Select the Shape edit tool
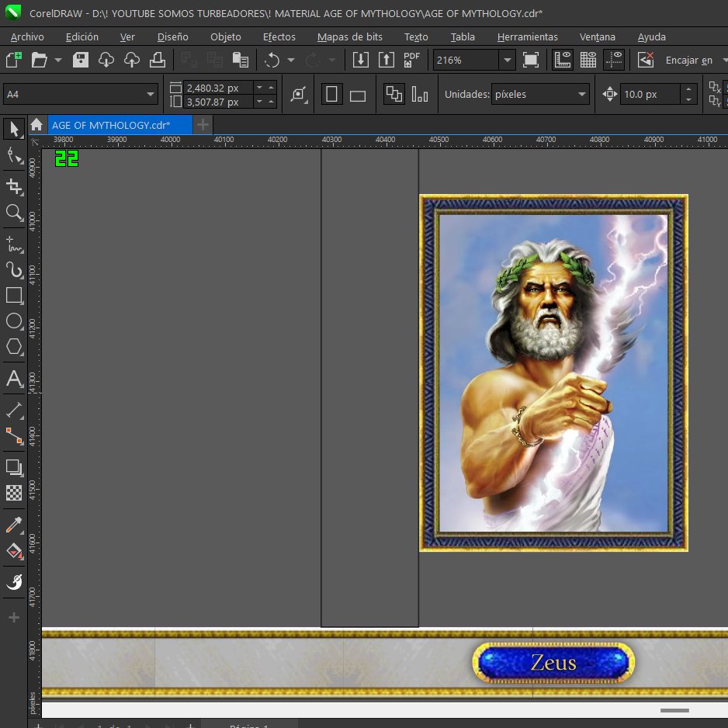The image size is (728, 728). [14, 156]
